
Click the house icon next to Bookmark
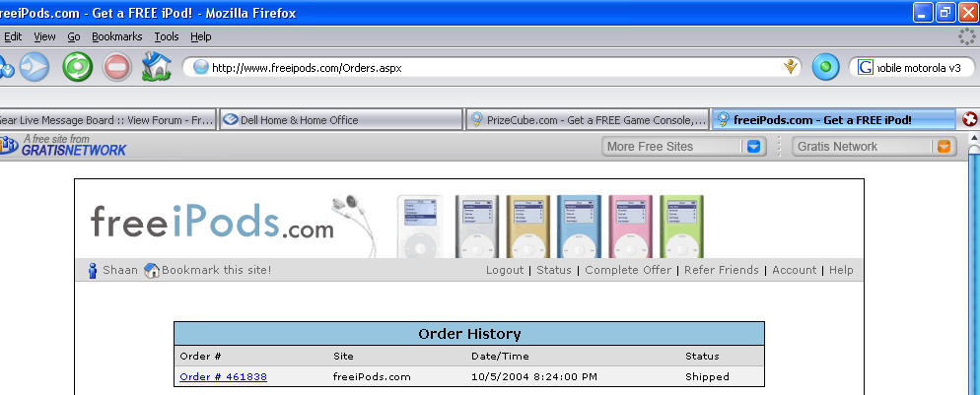coord(151,270)
